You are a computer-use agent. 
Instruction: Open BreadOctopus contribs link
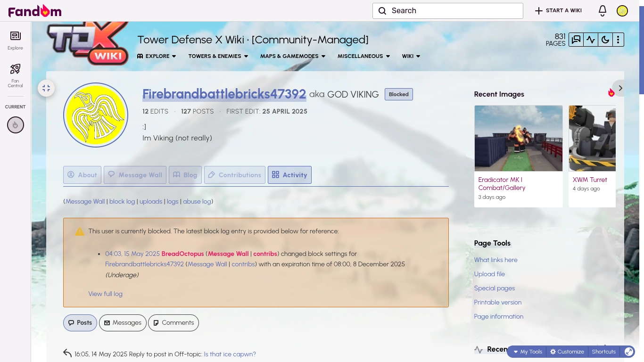coord(265,254)
